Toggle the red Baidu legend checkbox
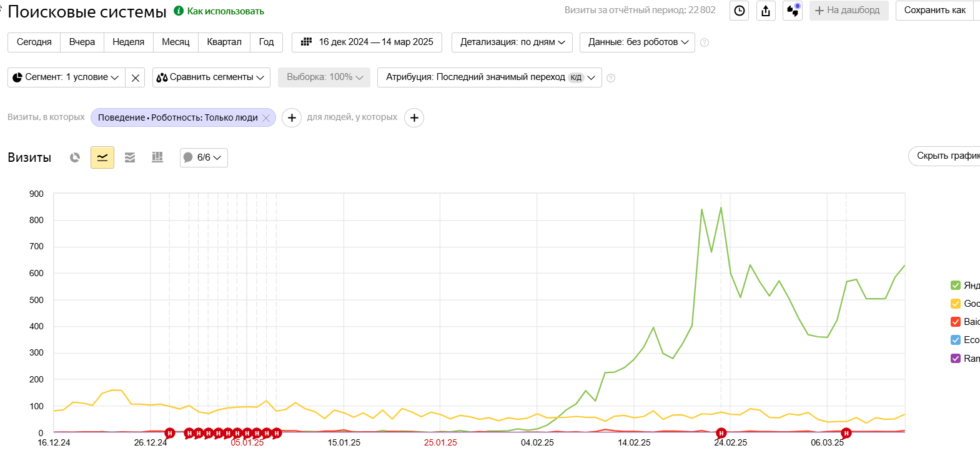The width and height of the screenshot is (980, 453). coord(956,322)
